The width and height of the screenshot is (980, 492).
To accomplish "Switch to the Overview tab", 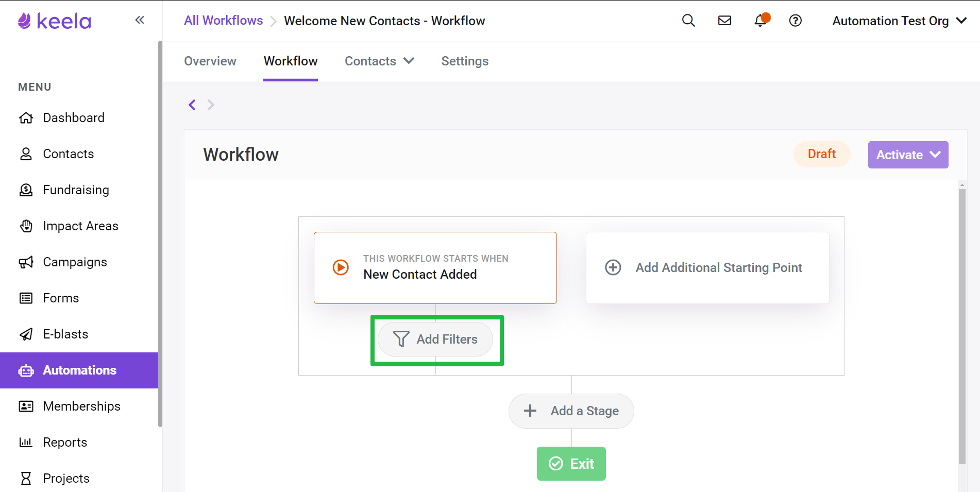I will [x=210, y=61].
